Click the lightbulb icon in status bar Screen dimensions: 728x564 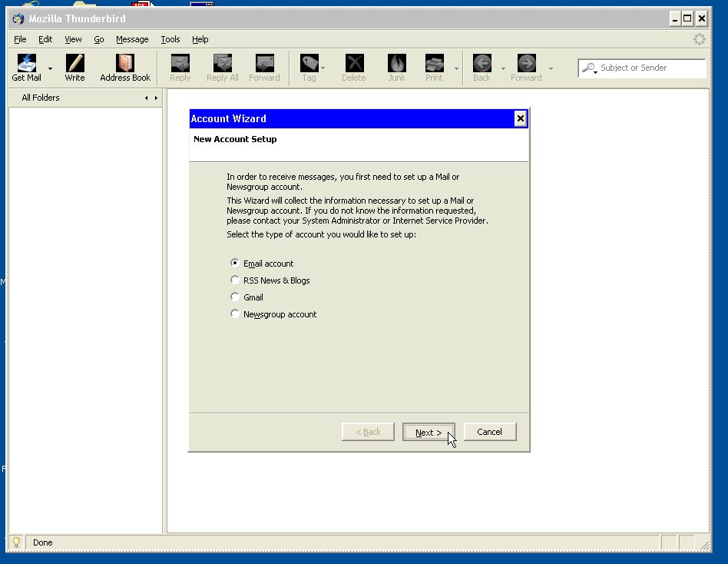(x=16, y=542)
